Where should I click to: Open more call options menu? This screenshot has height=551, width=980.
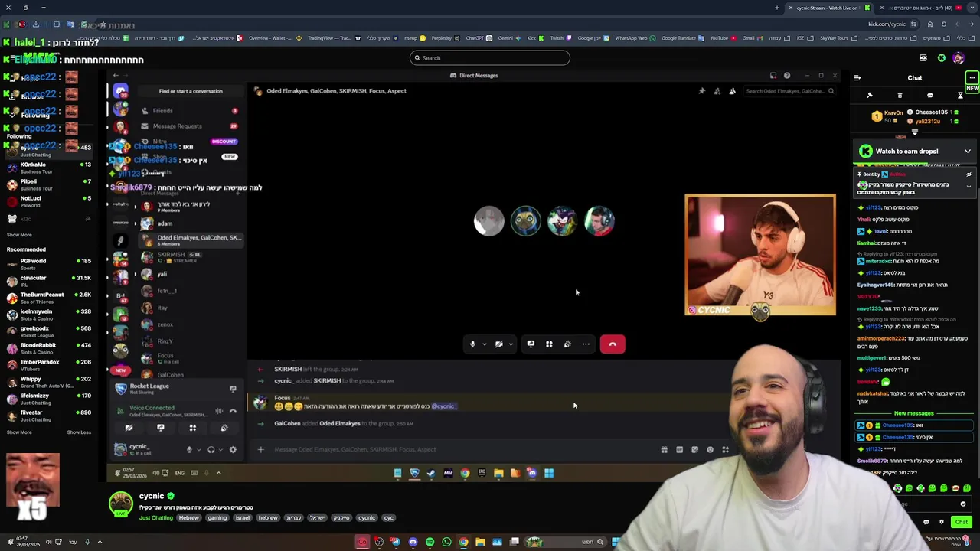point(586,344)
